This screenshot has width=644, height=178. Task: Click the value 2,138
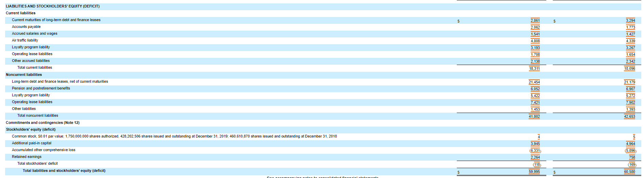(535, 61)
